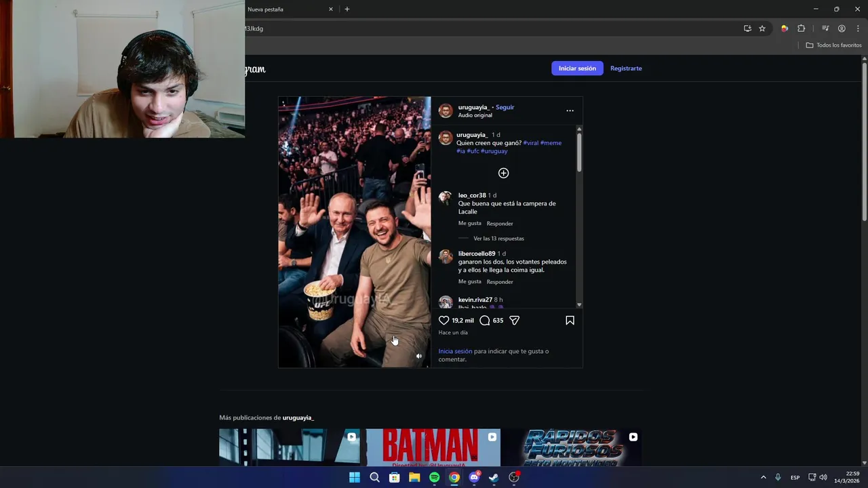This screenshot has width=868, height=488.
Task: Open the media controls icon in Chrome
Action: coord(825,28)
